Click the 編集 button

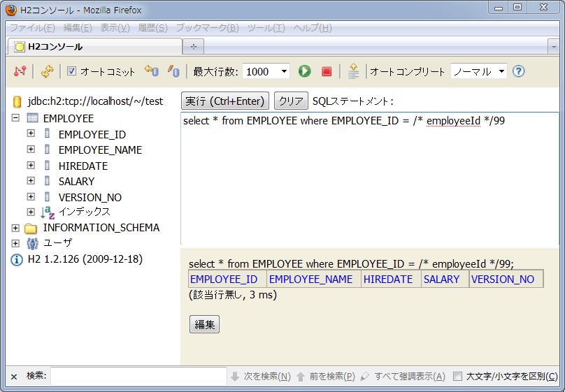coord(204,324)
